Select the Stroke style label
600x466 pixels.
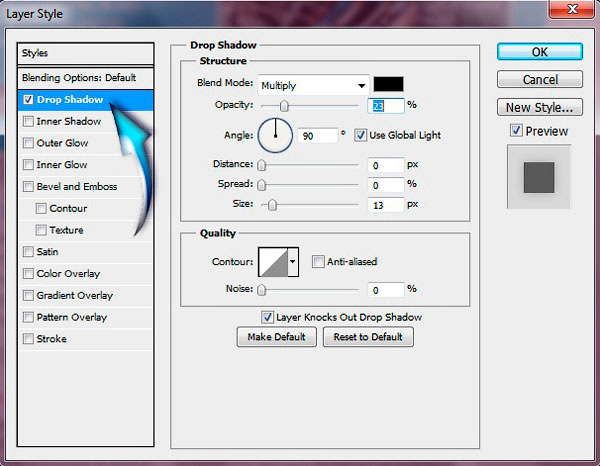(52, 339)
